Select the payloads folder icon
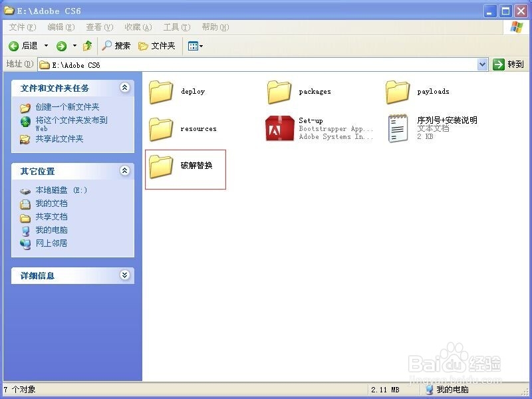The width and height of the screenshot is (532, 399). [x=398, y=92]
